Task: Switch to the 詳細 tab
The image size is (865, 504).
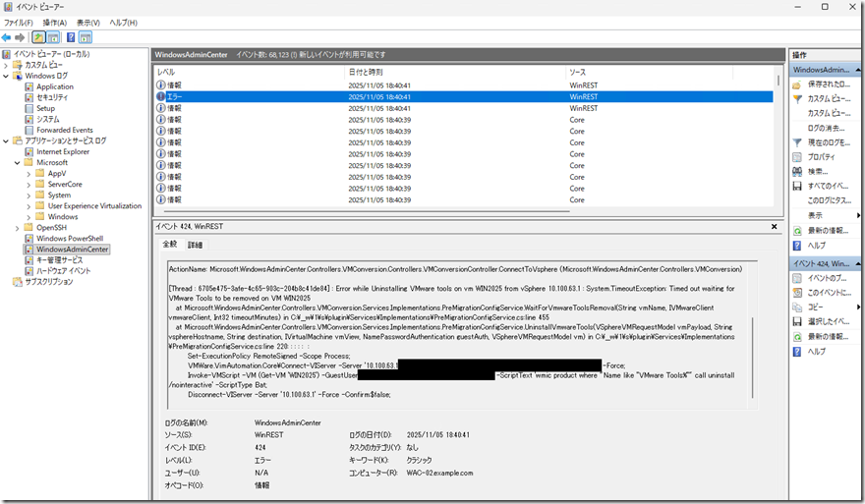Action: (x=195, y=244)
